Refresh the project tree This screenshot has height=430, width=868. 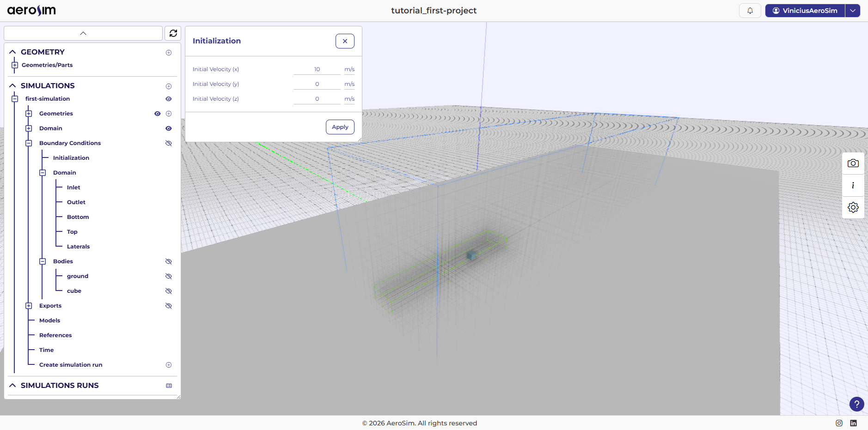point(173,33)
